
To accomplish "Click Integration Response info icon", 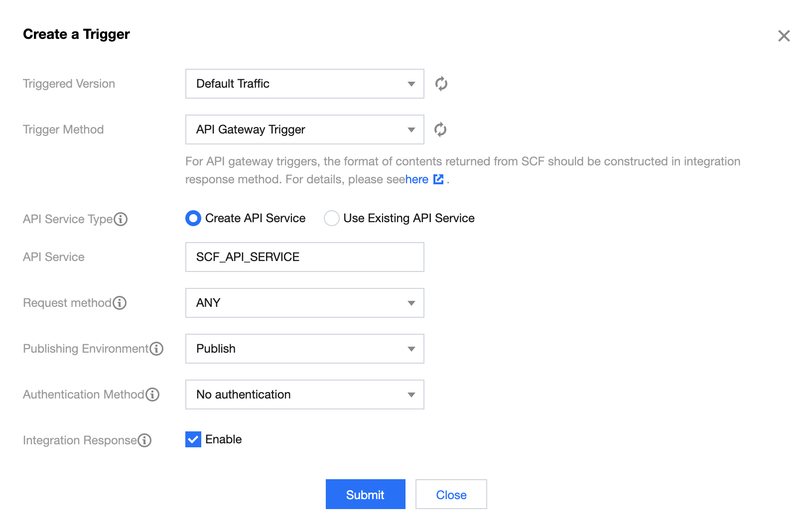I will (x=144, y=440).
